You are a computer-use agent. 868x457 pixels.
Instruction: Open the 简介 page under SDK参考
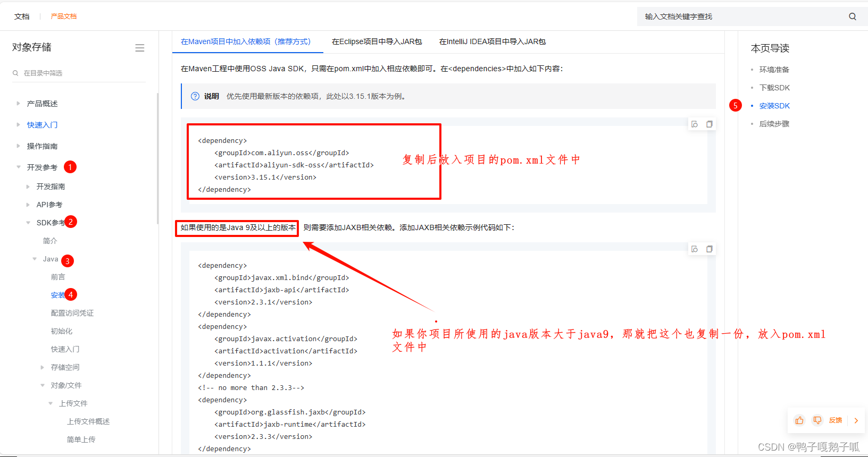coord(50,241)
